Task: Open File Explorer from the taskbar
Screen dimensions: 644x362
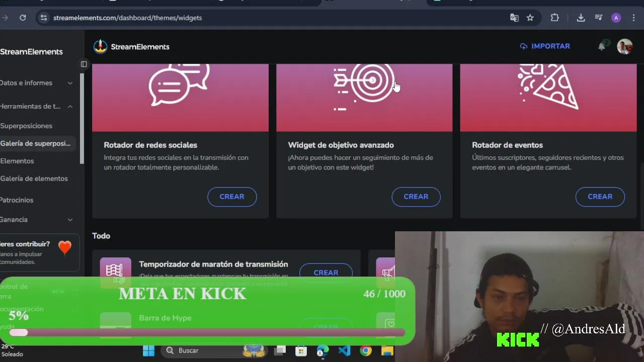Action: pyautogui.click(x=387, y=350)
